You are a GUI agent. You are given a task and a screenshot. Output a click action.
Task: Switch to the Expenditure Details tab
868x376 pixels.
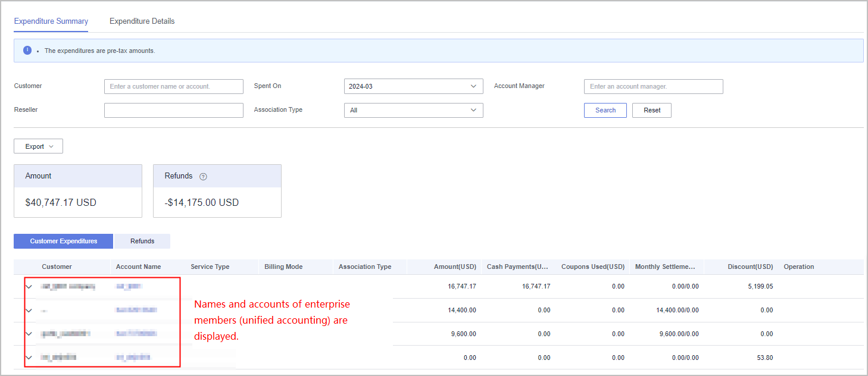142,21
